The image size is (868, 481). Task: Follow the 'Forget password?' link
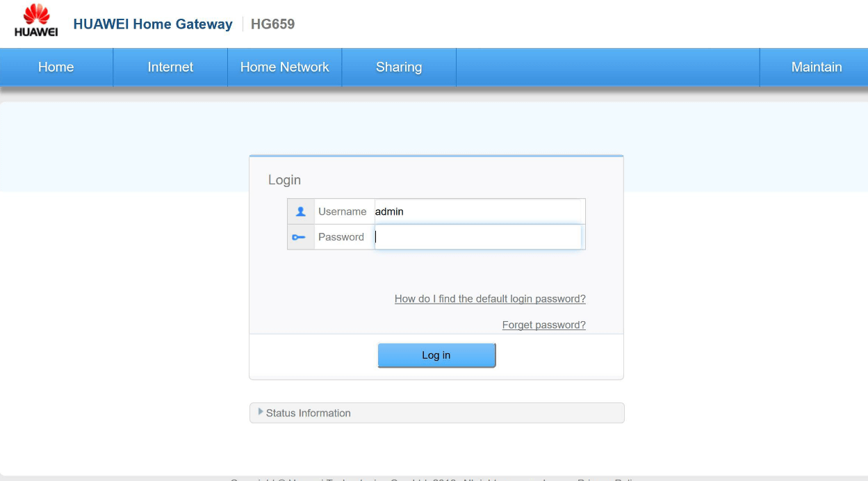click(543, 325)
